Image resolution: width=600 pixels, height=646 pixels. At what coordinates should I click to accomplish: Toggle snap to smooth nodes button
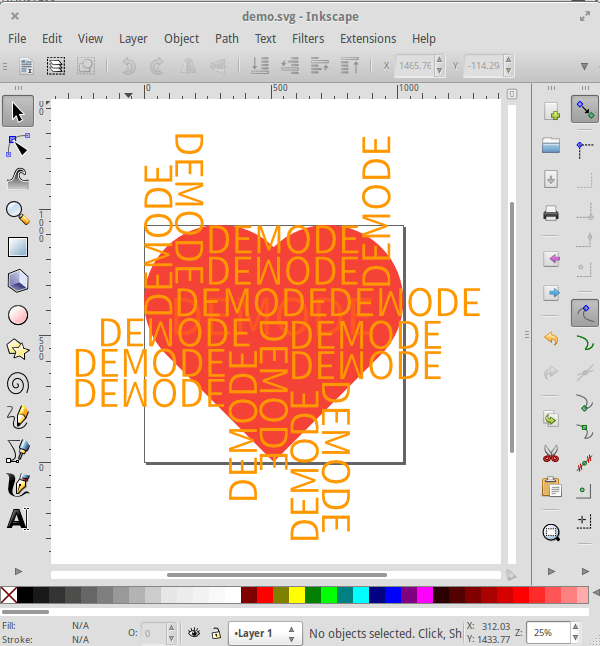585,432
